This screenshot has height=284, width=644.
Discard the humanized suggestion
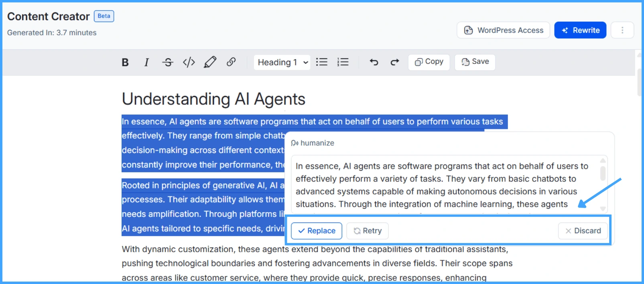tap(583, 231)
